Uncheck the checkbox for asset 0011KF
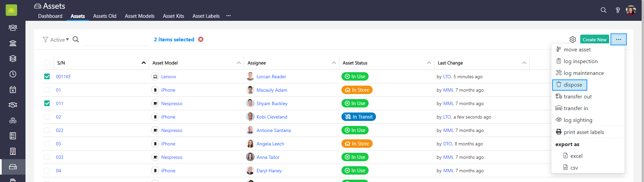 tap(47, 77)
